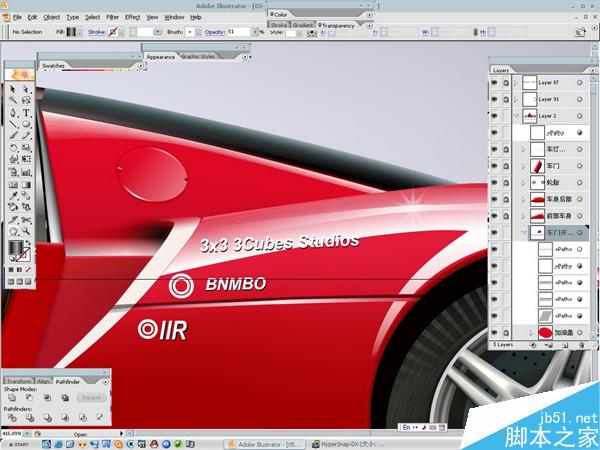This screenshot has width=600, height=450.
Task: Collapse Layer 2 with its disclosure triangle
Action: (517, 116)
